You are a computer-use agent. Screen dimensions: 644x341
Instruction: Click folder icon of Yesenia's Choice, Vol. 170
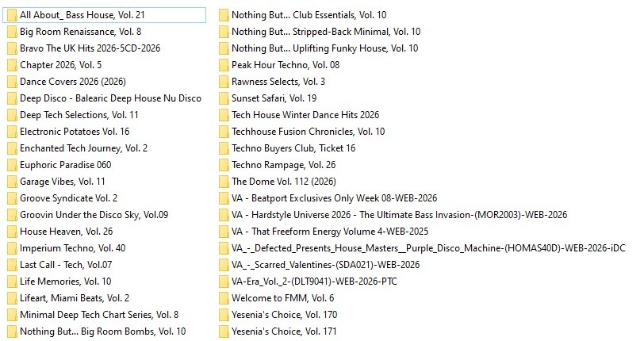coord(224,315)
